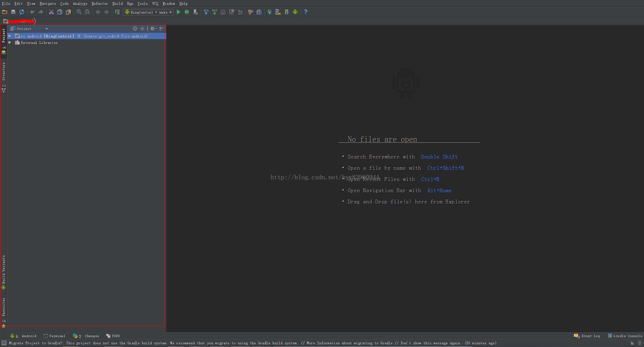Click the Paste clipboard icon
The image size is (644, 347).
point(68,12)
